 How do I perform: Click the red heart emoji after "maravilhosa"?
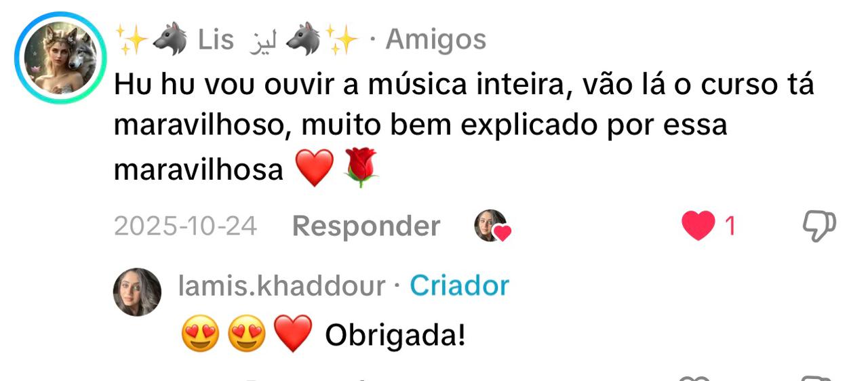tap(315, 169)
